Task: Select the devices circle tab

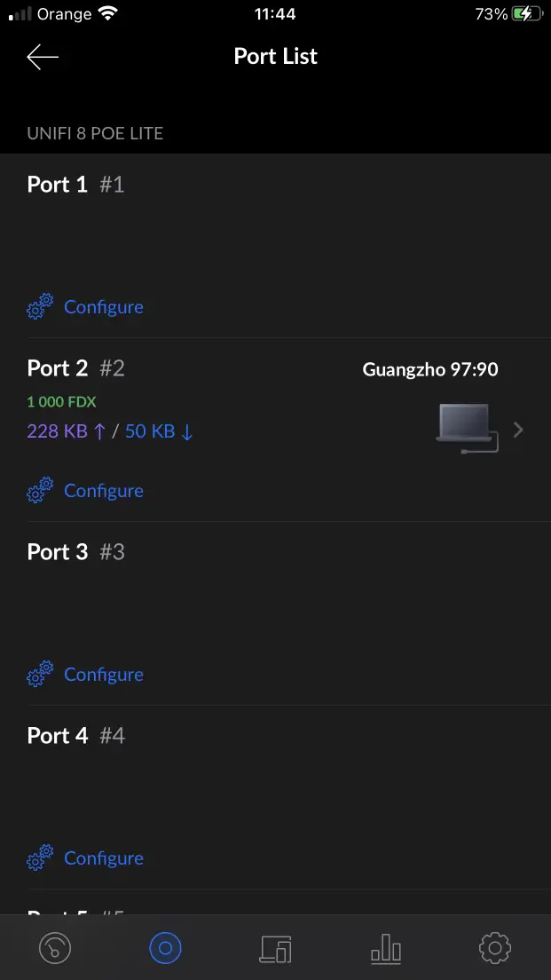Action: [x=165, y=948]
